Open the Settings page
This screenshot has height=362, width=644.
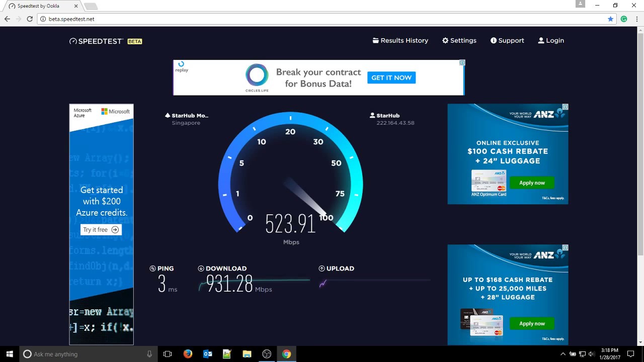point(459,41)
